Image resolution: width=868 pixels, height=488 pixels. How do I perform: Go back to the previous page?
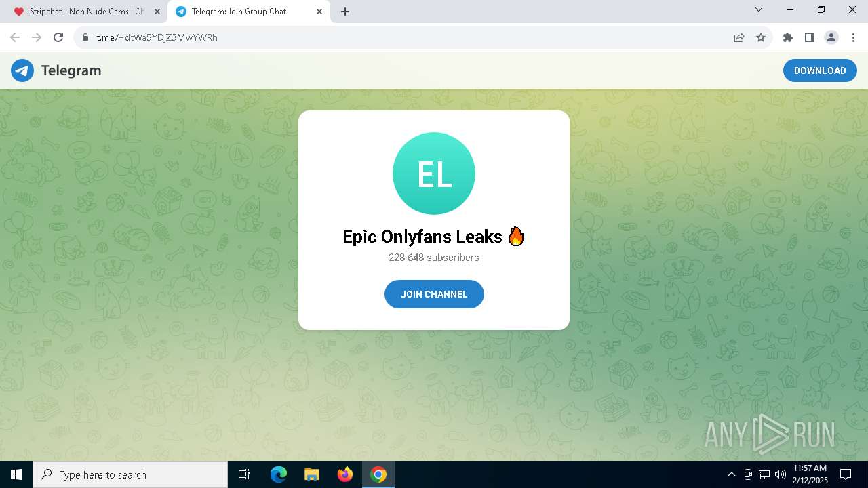click(x=15, y=37)
